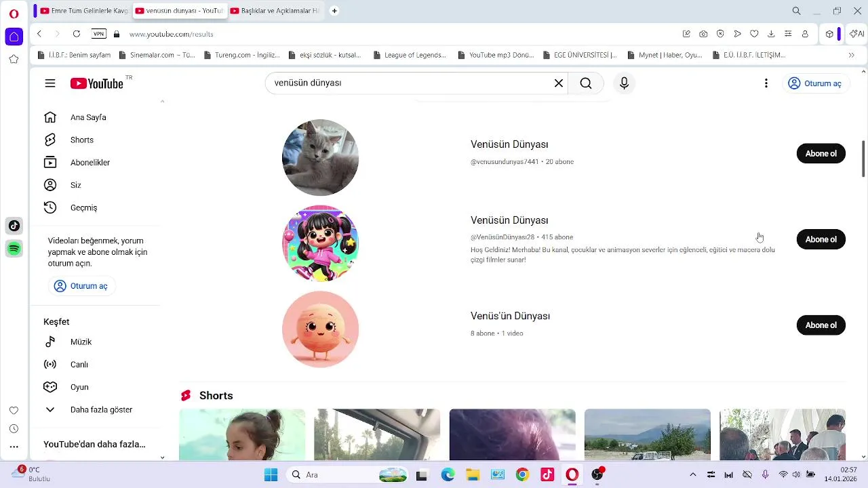
Task: Reload the page with the refresh icon
Action: [77, 34]
